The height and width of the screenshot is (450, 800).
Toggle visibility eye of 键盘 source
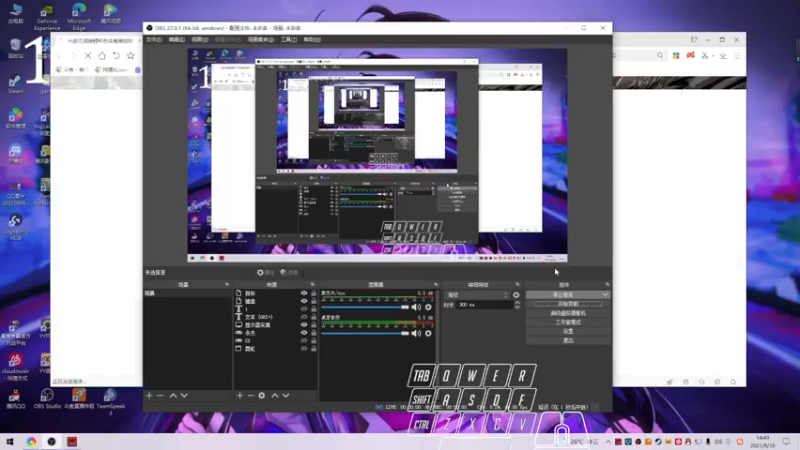pos(304,301)
